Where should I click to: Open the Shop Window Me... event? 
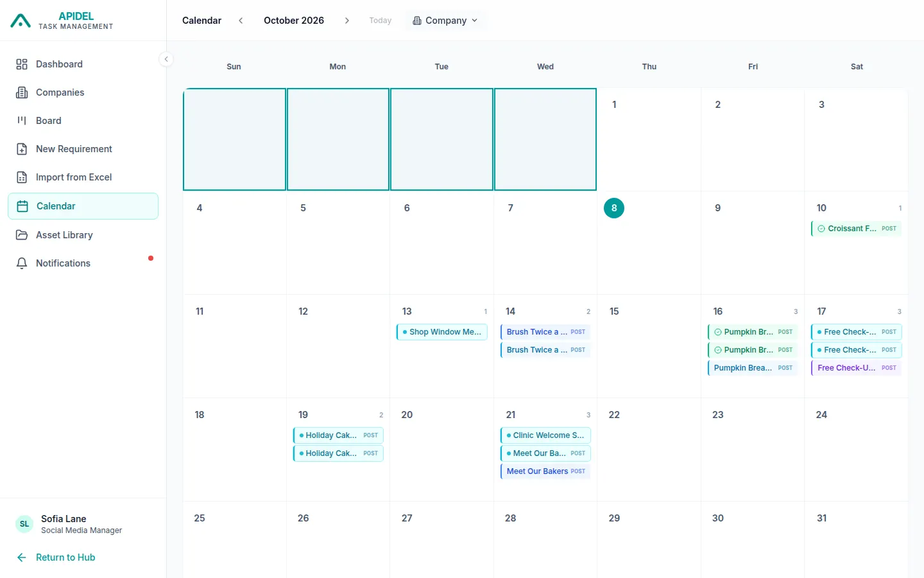click(x=442, y=332)
